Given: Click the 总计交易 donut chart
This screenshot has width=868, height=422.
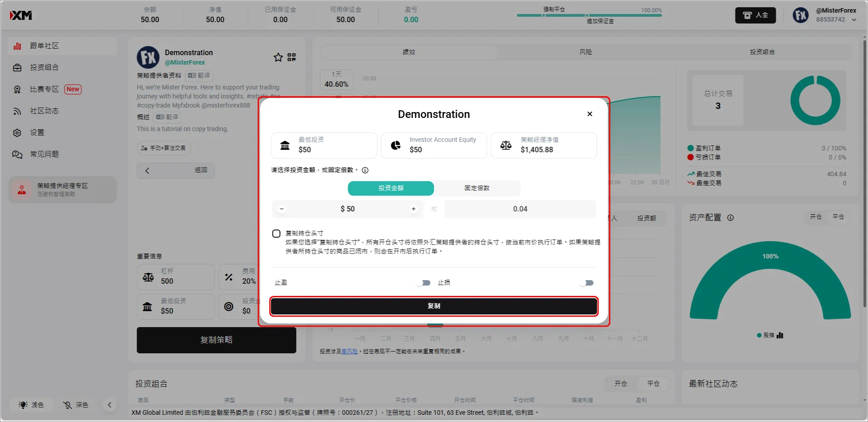Looking at the screenshot, I should (815, 100).
